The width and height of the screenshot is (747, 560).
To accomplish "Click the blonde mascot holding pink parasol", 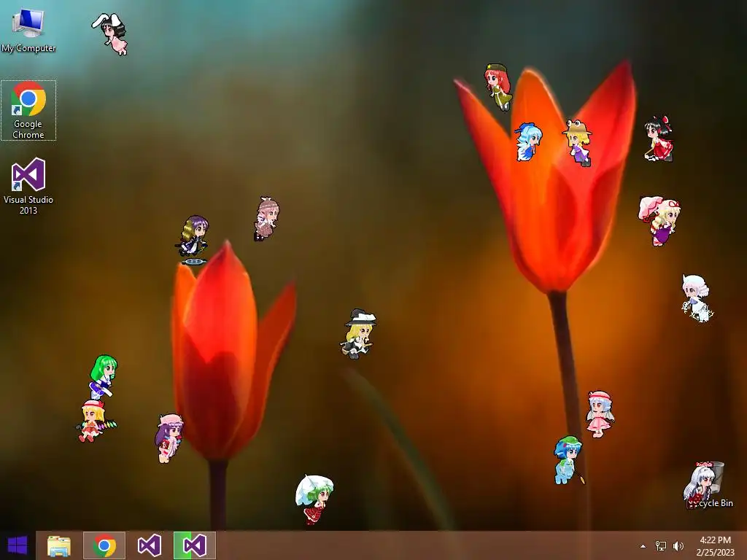I will (x=659, y=220).
